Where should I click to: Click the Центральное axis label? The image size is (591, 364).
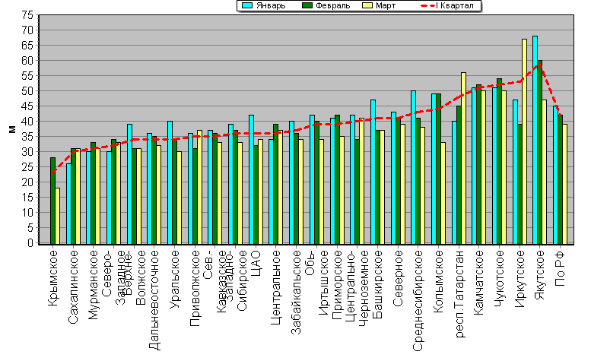(276, 287)
